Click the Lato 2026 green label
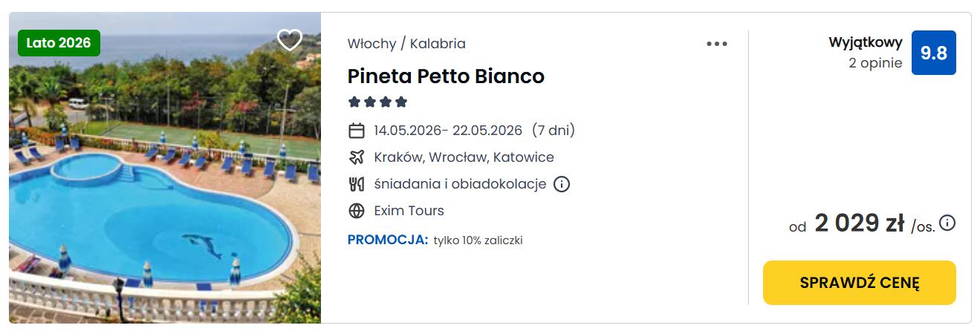 click(59, 43)
